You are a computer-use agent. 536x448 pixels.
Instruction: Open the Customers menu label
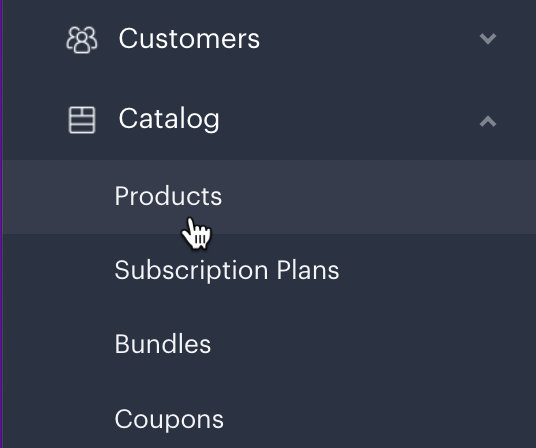click(x=189, y=39)
